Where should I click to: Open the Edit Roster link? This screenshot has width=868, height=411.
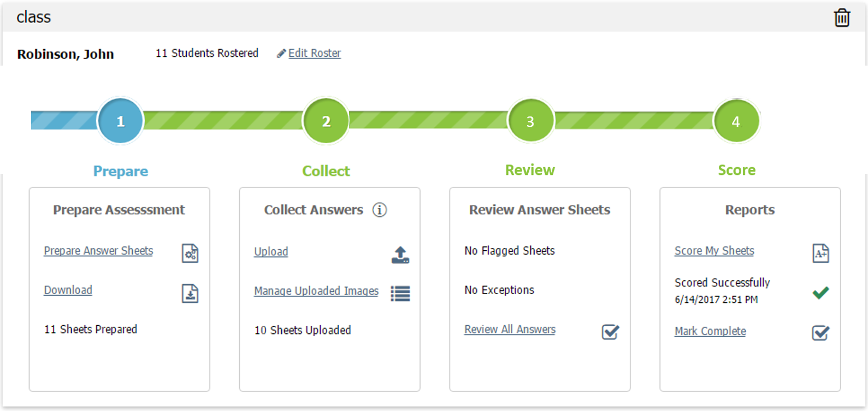[x=315, y=53]
